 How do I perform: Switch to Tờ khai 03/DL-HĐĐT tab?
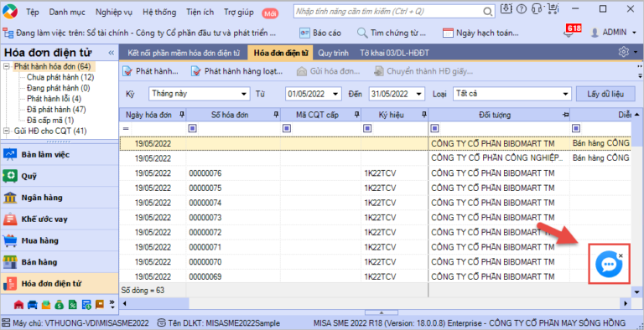click(395, 53)
